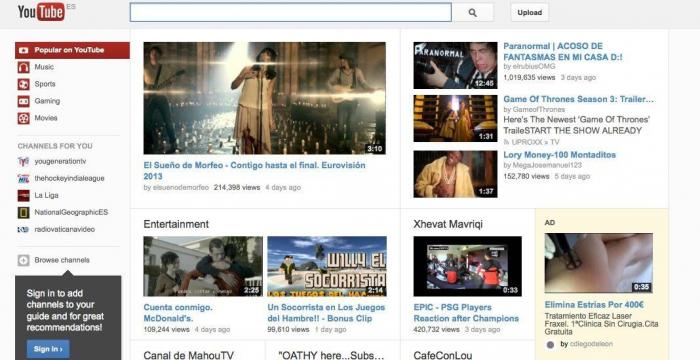Click the La Liga channel avatar
Screen dimensions: 700x360
24,195
